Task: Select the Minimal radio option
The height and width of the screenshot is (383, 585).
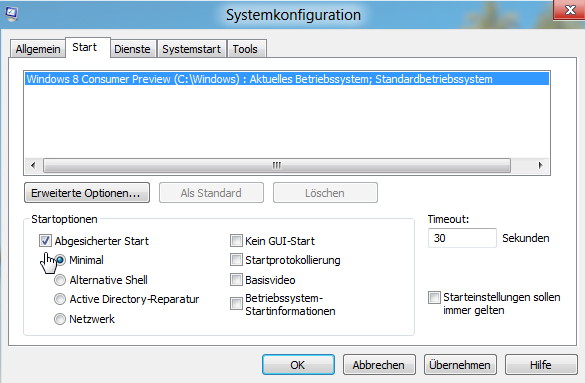Action: pyautogui.click(x=60, y=260)
